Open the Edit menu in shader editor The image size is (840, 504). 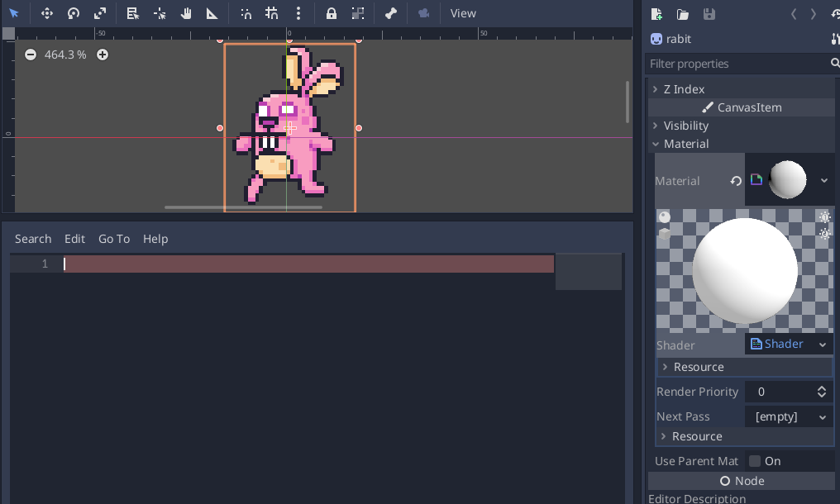tap(74, 239)
